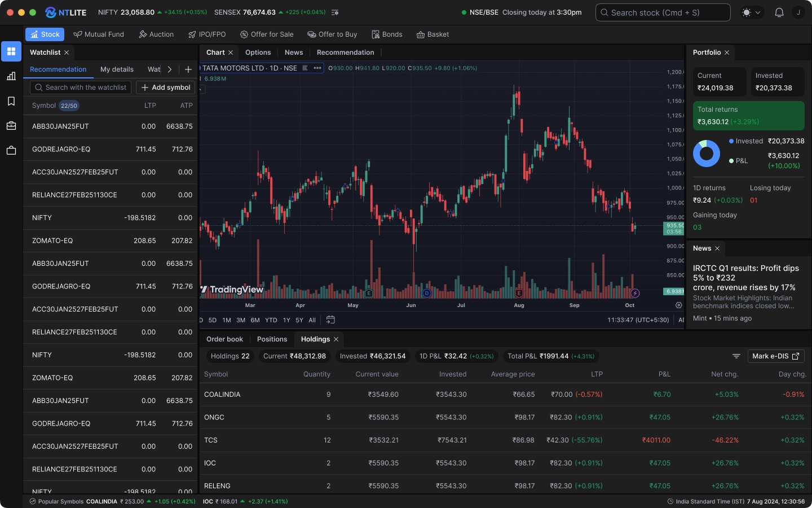Click the TCS holdings row
This screenshot has height=508, width=812.
coord(506,440)
